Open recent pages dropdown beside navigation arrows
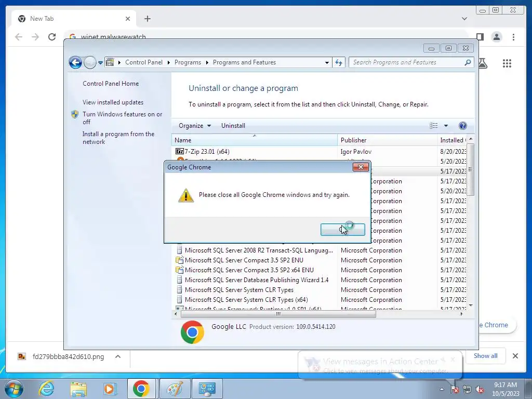The image size is (532, 399). coord(100,63)
